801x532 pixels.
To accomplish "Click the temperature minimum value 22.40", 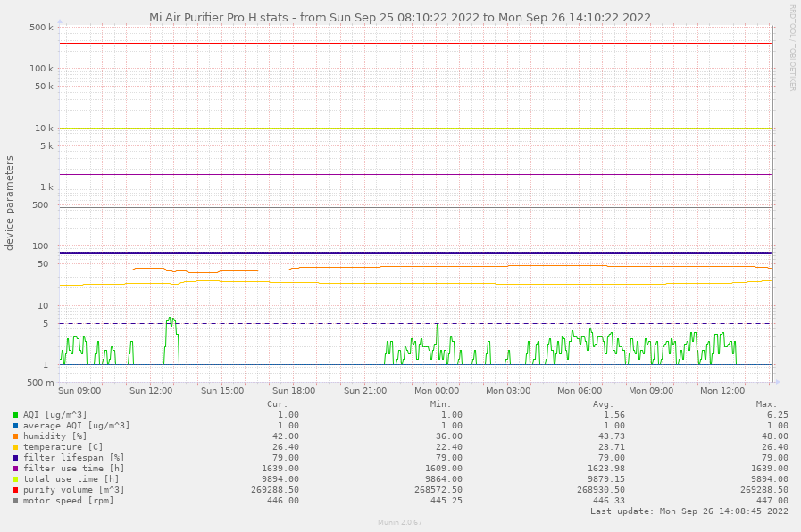I will (449, 447).
